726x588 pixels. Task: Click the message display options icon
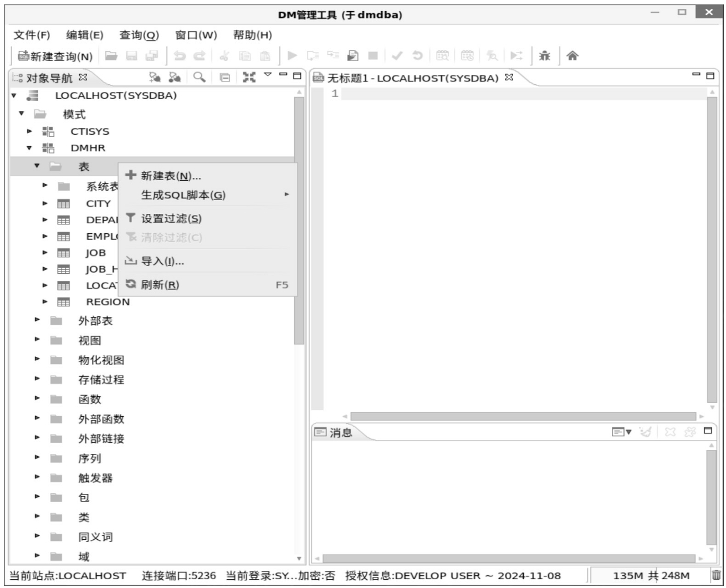(621, 432)
